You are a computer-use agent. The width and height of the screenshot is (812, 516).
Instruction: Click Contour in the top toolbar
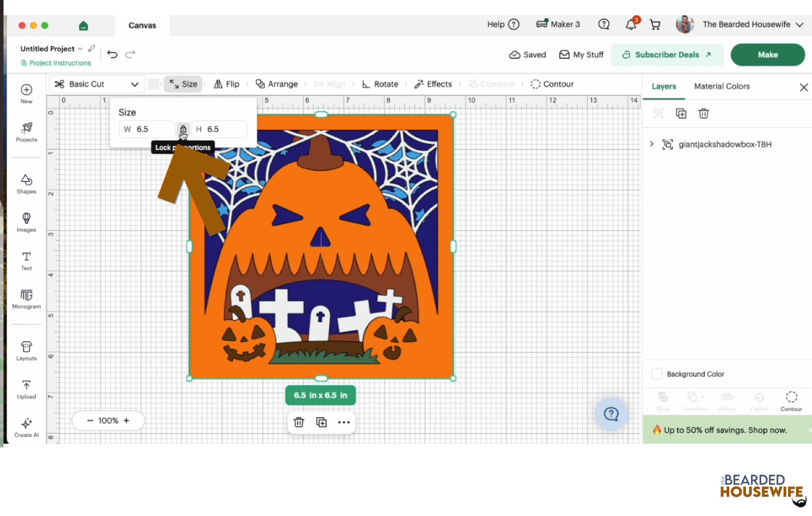(x=552, y=84)
